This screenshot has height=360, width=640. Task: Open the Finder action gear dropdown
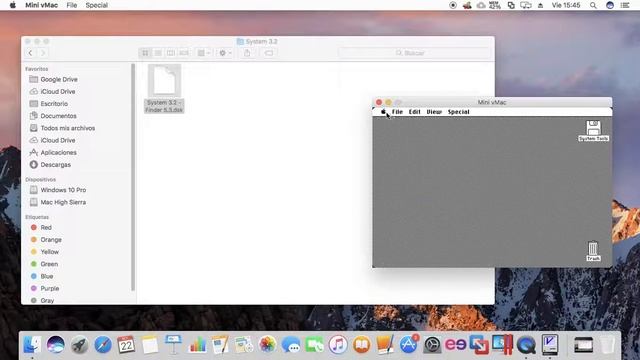click(x=225, y=53)
